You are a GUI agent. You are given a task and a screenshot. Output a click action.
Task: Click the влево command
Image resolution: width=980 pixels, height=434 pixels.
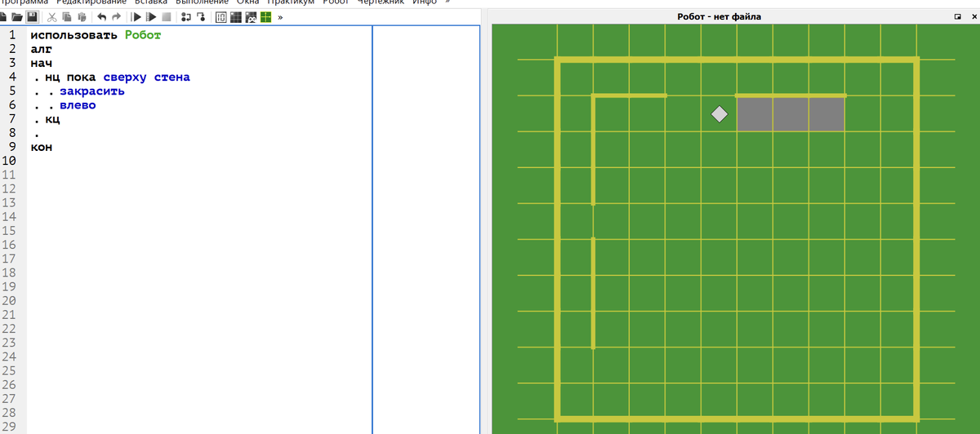pos(78,105)
